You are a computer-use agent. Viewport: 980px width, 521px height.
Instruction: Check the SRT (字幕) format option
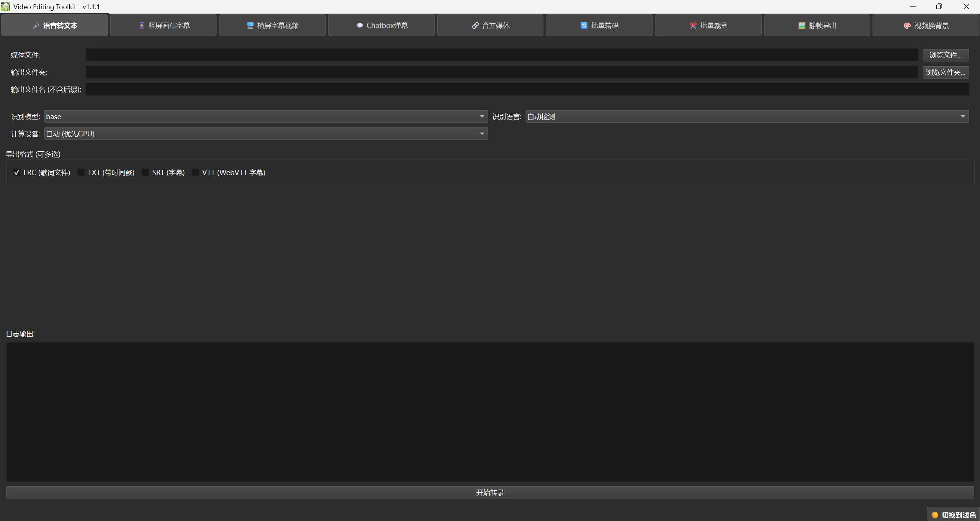tap(145, 172)
